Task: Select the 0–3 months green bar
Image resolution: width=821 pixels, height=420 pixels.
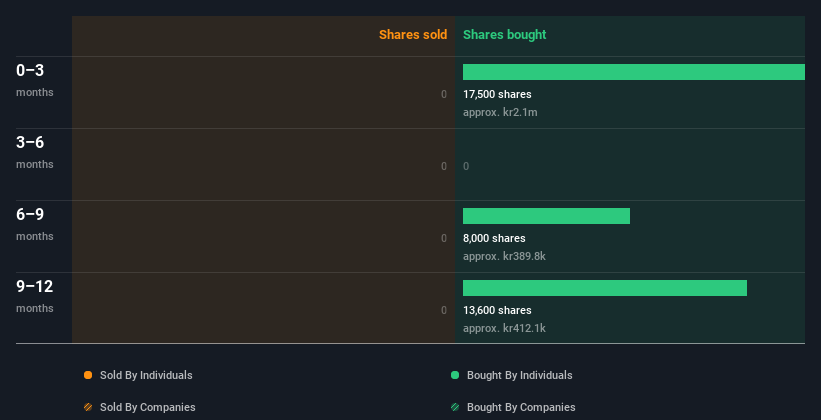Action: click(x=634, y=72)
